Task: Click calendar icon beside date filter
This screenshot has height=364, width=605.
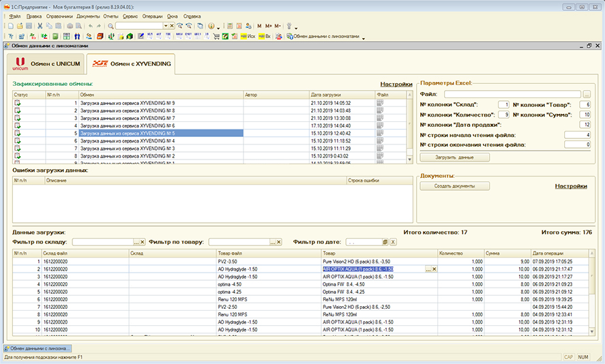Action: [385, 242]
